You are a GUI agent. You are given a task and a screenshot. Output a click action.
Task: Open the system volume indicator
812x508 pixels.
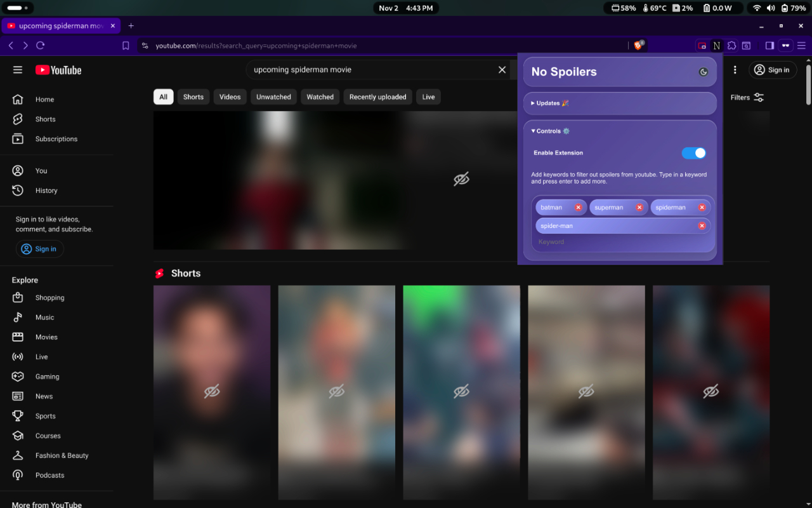pyautogui.click(x=770, y=8)
